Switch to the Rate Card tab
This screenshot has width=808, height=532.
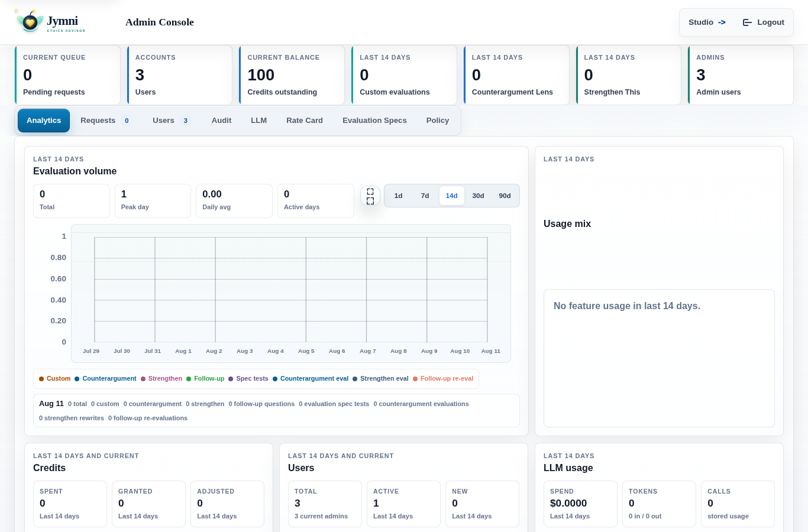click(x=305, y=121)
